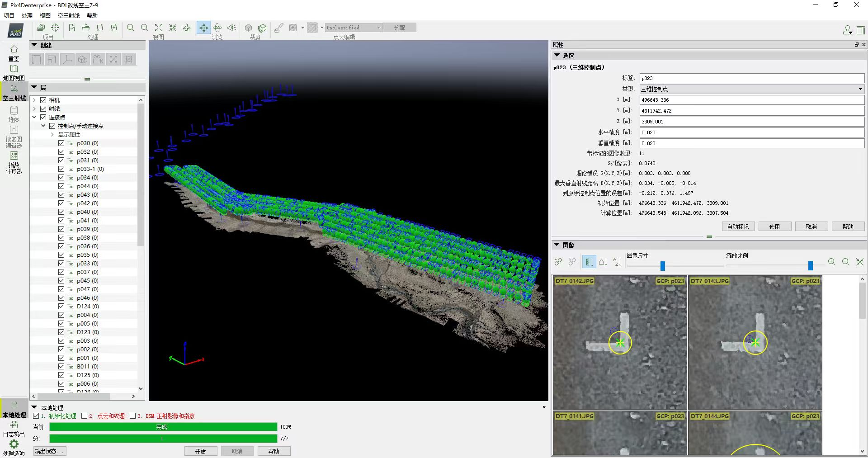Click the 图像尺寸 slider handle
Image resolution: width=868 pixels, height=458 pixels.
(662, 265)
